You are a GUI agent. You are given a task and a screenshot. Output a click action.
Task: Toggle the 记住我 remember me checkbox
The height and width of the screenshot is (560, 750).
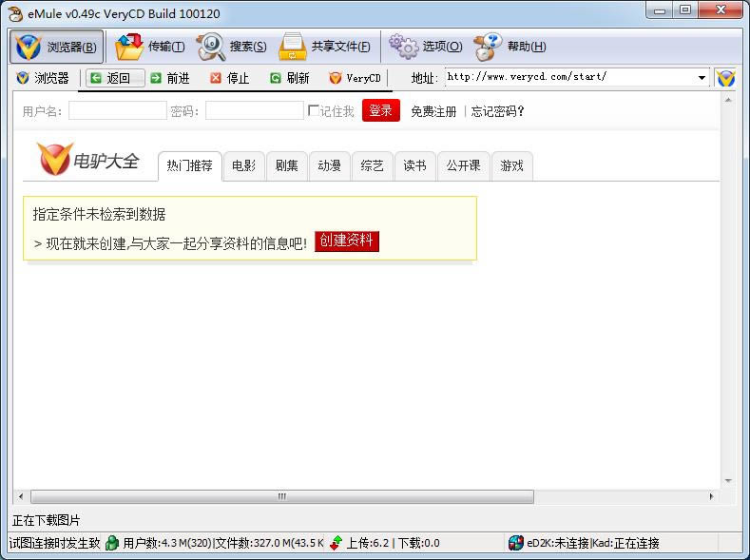tap(314, 110)
